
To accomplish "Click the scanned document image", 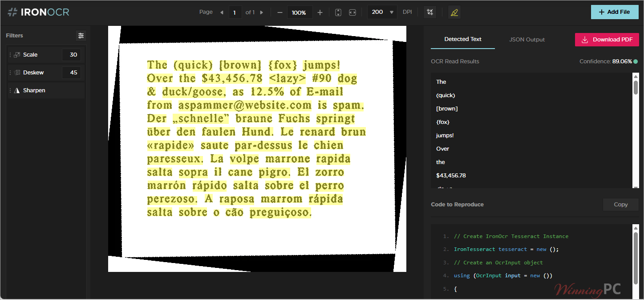I will coord(257,149).
